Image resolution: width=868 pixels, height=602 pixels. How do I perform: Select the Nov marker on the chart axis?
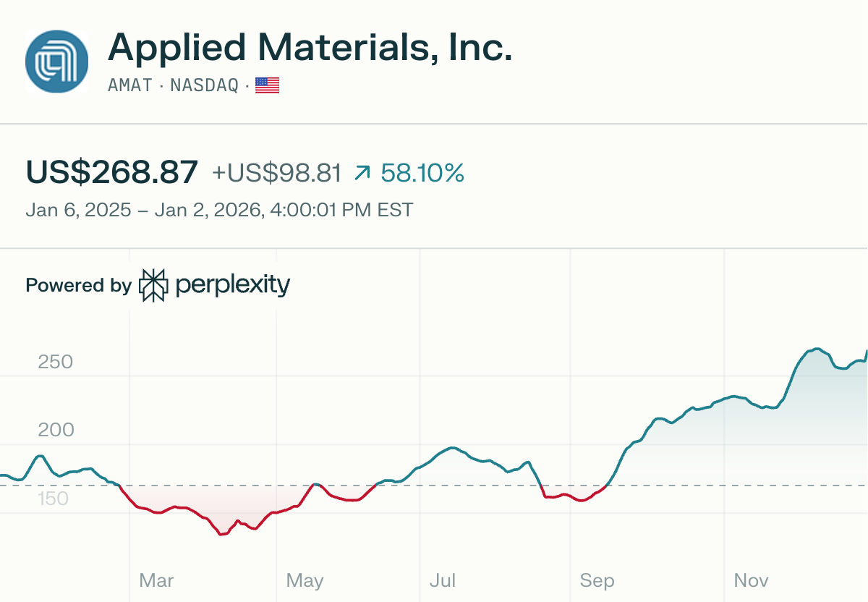751,580
